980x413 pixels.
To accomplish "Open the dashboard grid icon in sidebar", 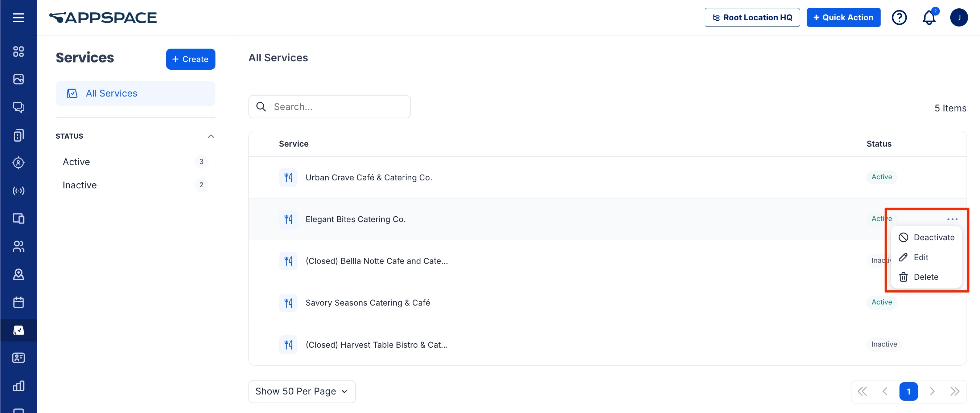I will (18, 52).
